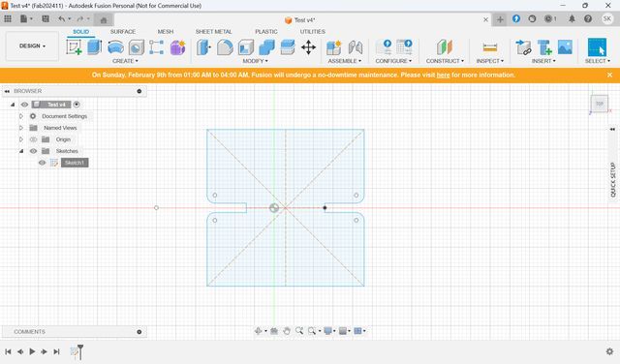The width and height of the screenshot is (620, 364).
Task: Select the Fillet tool
Action: pyautogui.click(x=225, y=47)
